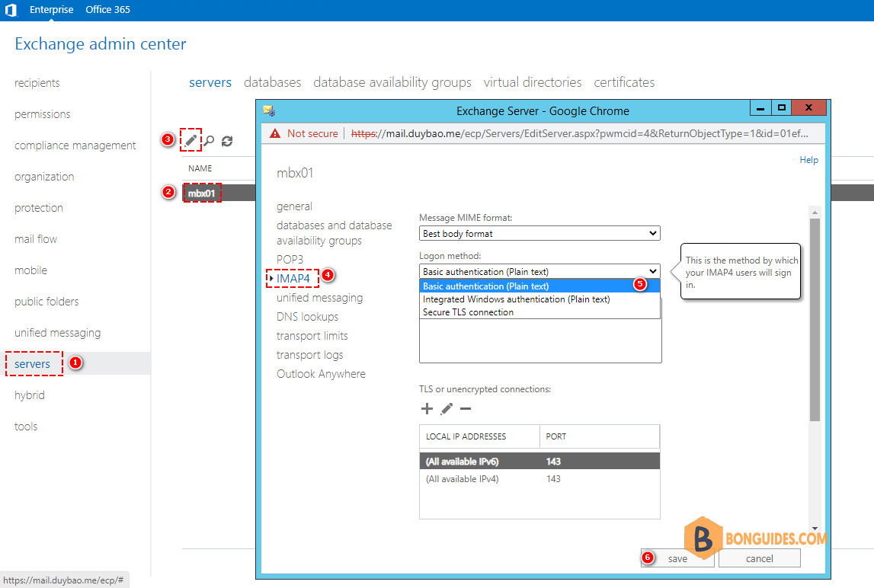Open the Logon method combo box
The width and height of the screenshot is (874, 588).
tap(539, 271)
